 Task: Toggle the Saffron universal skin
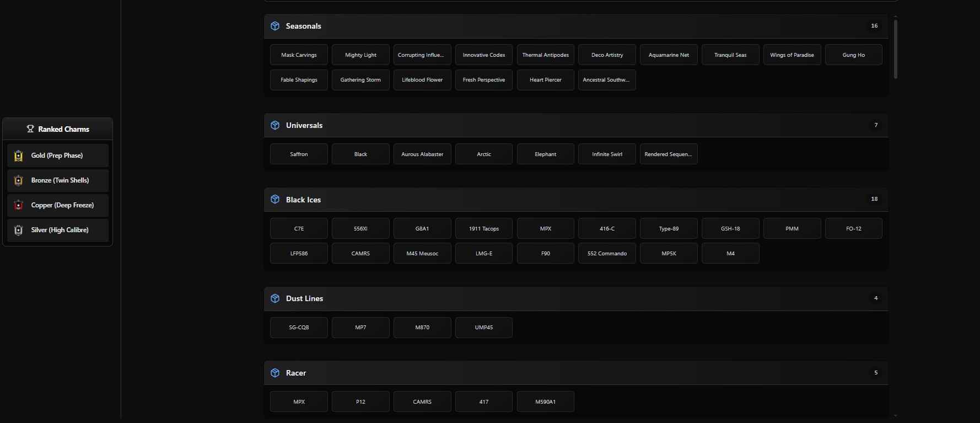[x=299, y=154]
